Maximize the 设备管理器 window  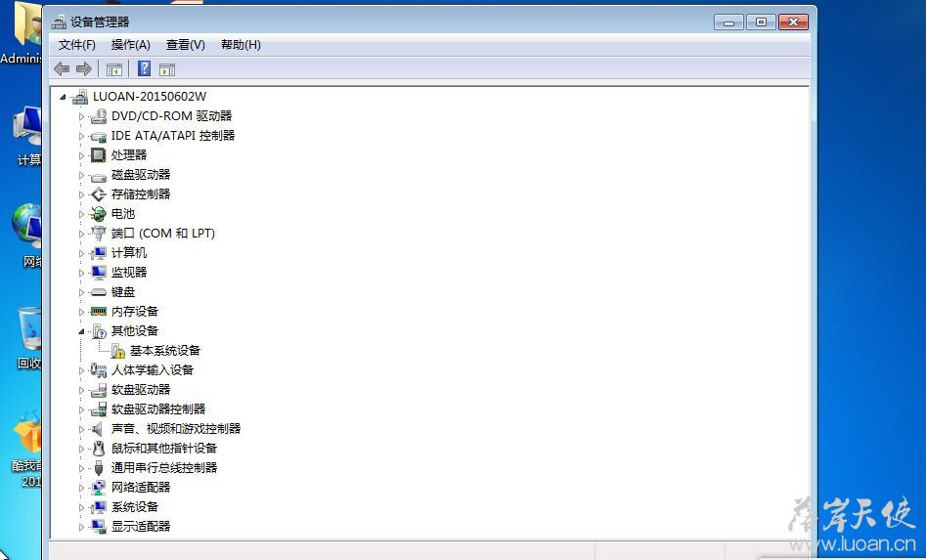[761, 22]
